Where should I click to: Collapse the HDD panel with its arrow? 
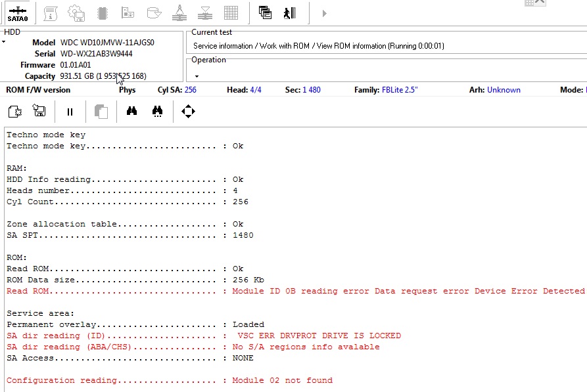4,41
